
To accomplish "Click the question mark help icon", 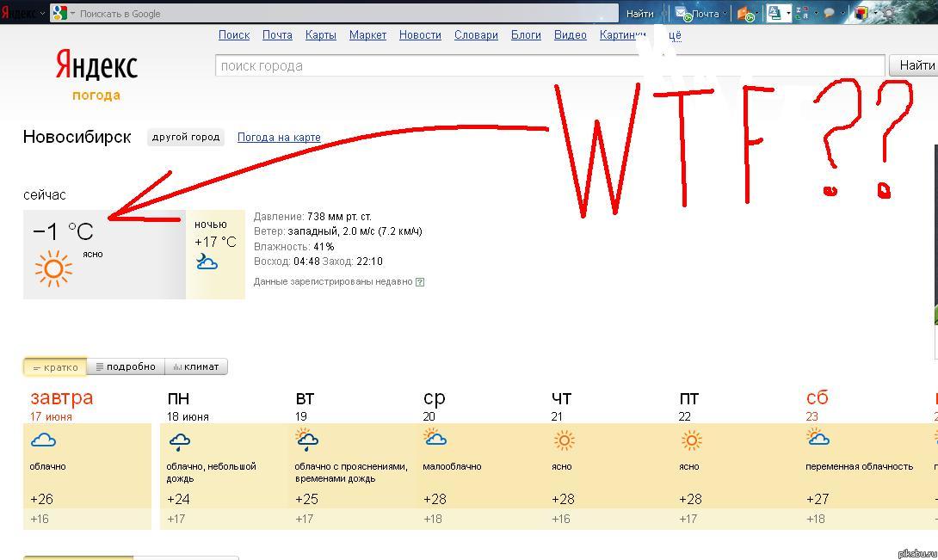I will (420, 282).
